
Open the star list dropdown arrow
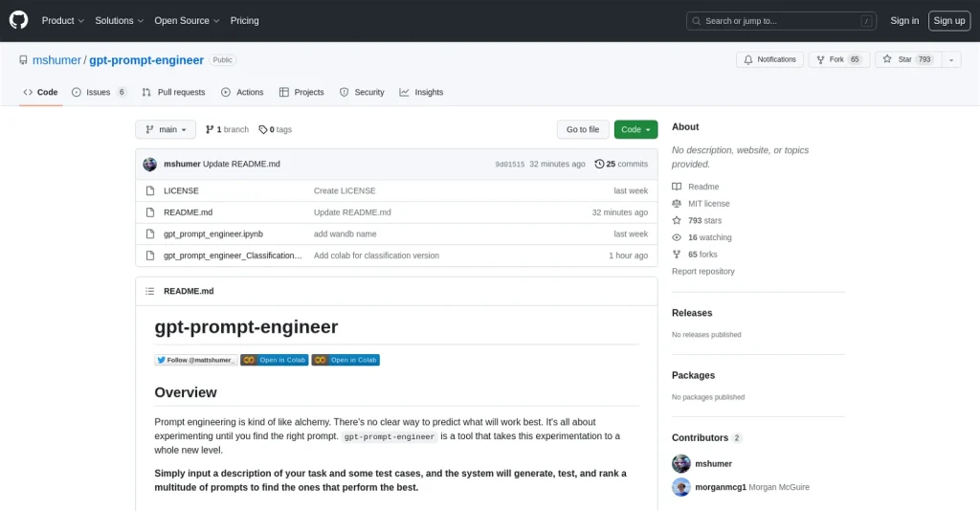pos(951,59)
